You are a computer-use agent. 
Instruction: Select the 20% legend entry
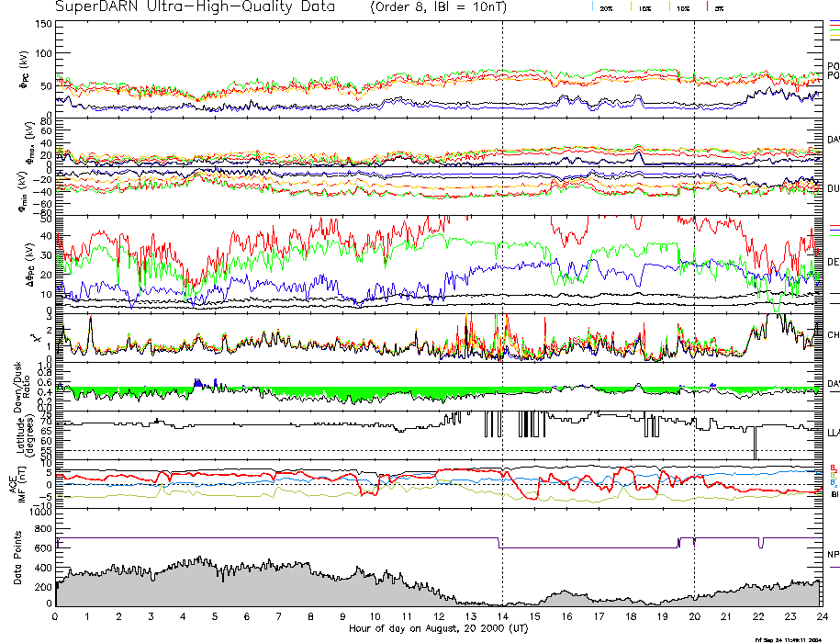(x=606, y=7)
